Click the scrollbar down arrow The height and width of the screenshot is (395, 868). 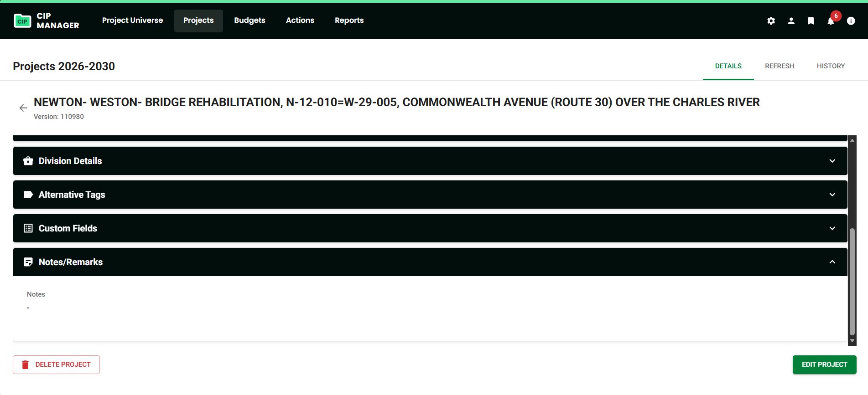(x=852, y=341)
